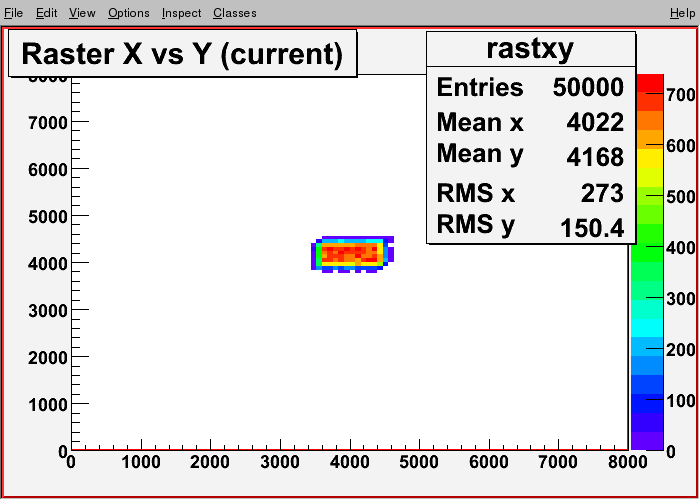Screen dimensions: 700x500
Task: Select the RMS x 273 line
Action: pyautogui.click(x=530, y=193)
